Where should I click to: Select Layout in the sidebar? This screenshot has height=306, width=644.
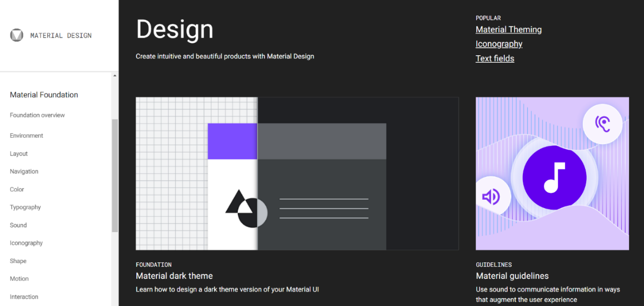pyautogui.click(x=19, y=154)
